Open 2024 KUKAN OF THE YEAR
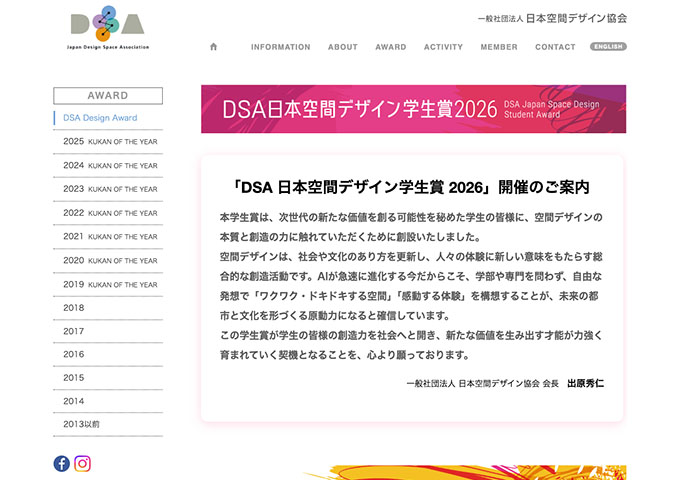 110,165
